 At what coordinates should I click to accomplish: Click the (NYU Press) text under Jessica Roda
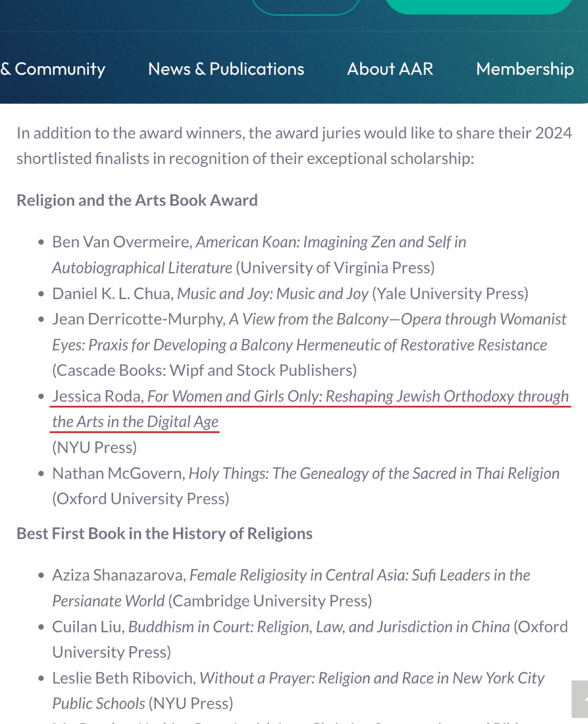(x=94, y=448)
